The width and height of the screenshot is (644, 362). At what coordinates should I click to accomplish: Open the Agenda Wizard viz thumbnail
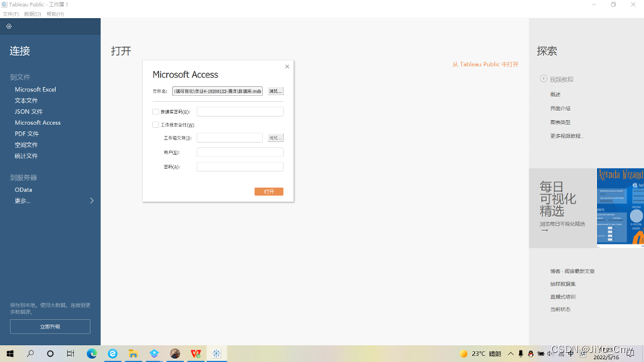coord(620,208)
